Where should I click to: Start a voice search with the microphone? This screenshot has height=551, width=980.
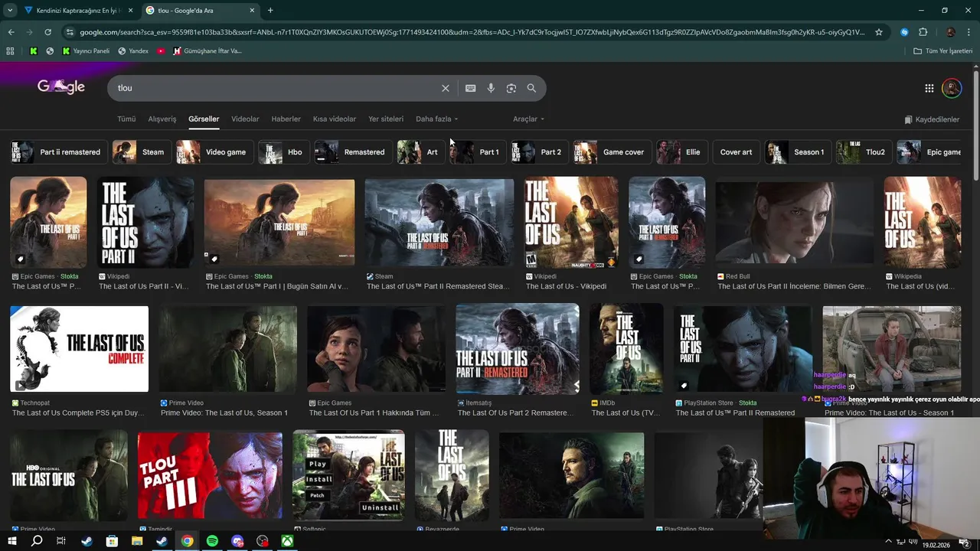tap(491, 88)
